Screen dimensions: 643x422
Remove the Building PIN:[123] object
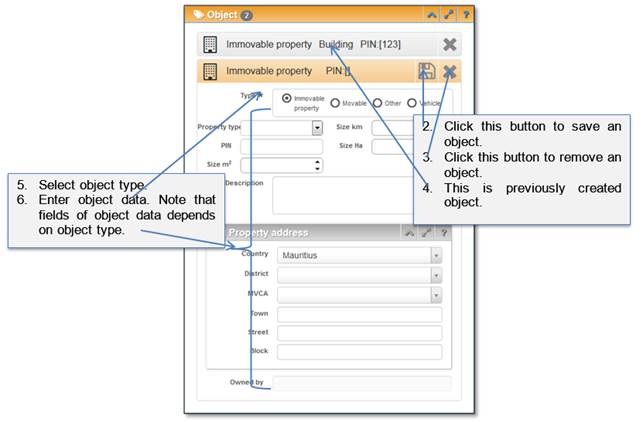click(x=450, y=45)
